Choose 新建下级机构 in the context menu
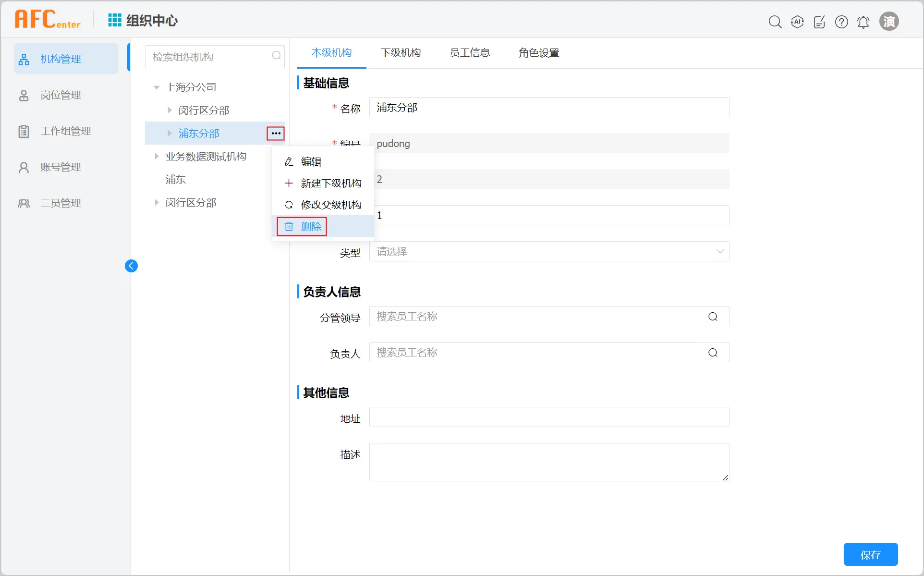Image resolution: width=924 pixels, height=576 pixels. (x=330, y=183)
